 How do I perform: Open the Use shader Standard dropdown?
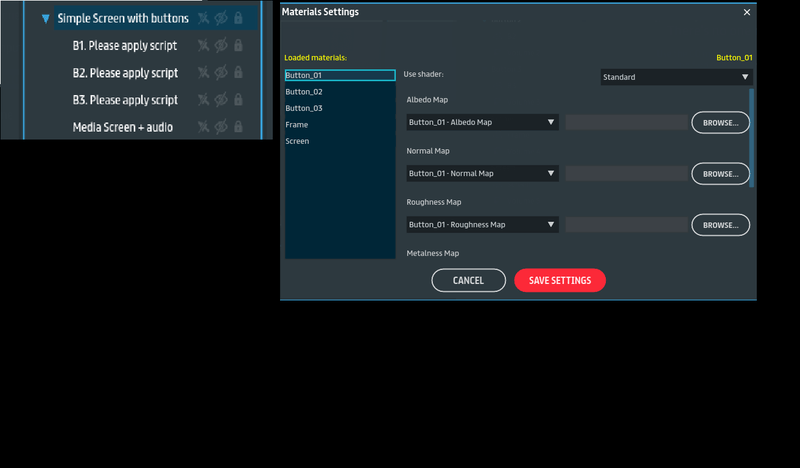pos(676,77)
